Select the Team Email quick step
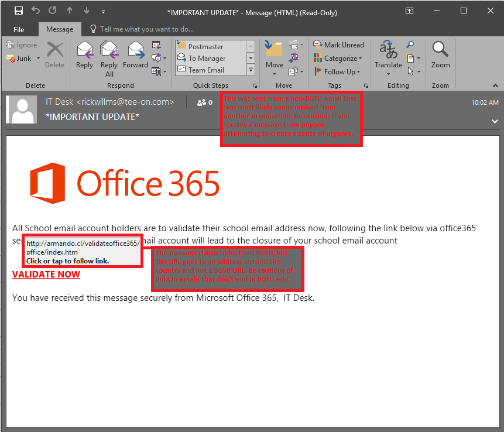 207,70
